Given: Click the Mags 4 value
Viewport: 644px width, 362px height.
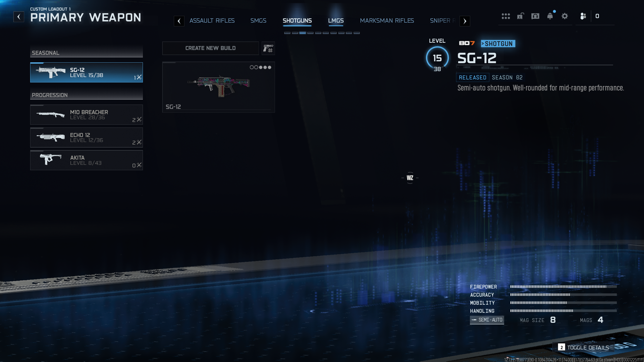Looking at the screenshot, I should [600, 320].
